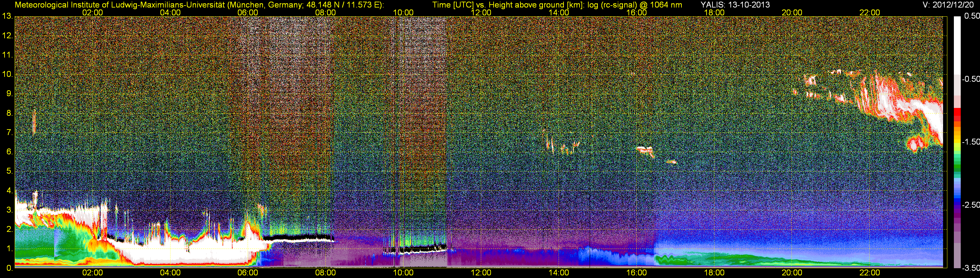Click '10:00' on the upper time axis

tap(403, 12)
